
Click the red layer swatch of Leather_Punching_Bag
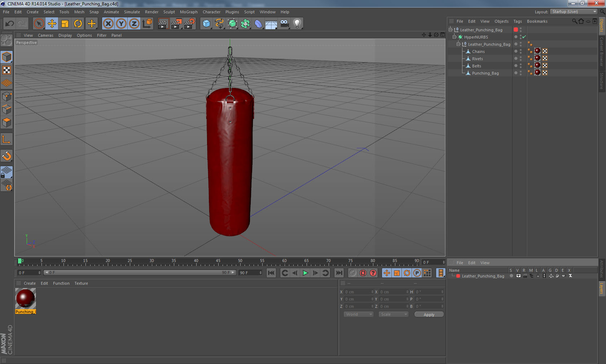pos(516,30)
